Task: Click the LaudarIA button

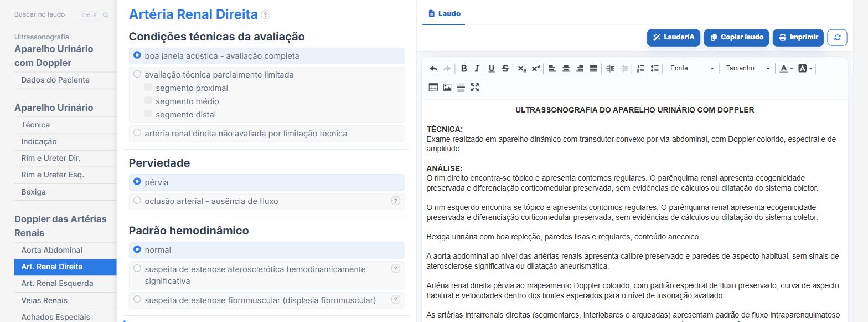Action: (674, 37)
